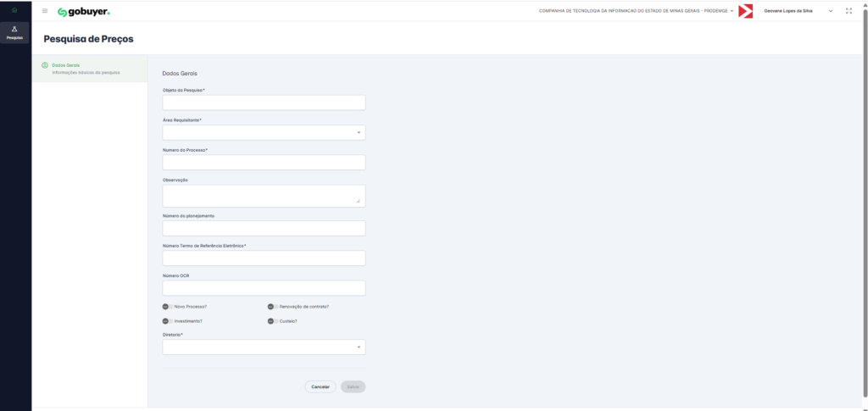Open the Área Requisitante dropdown
Viewport: 868px width, 411px height.
click(264, 133)
